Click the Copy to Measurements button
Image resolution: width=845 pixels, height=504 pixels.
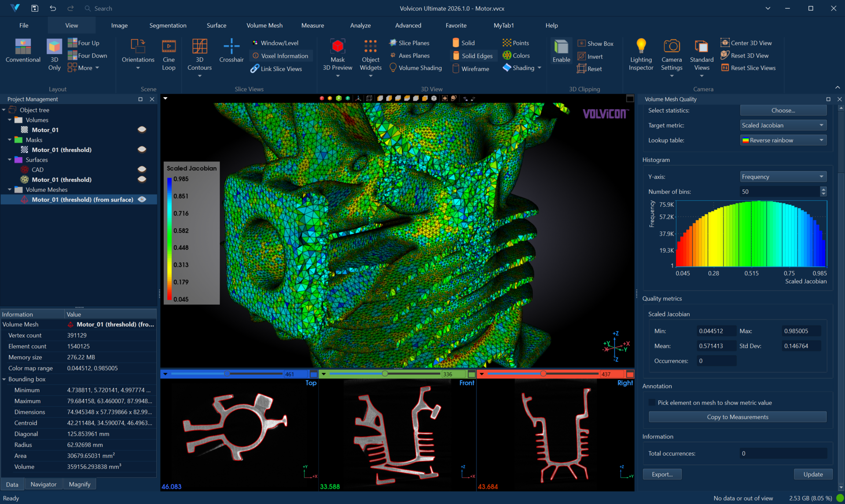point(737,417)
